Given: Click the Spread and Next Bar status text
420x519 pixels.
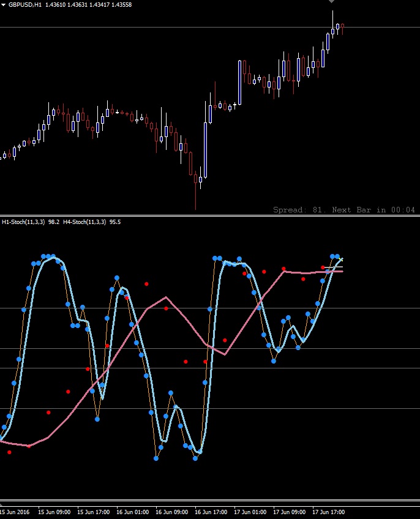Looking at the screenshot, I should (x=344, y=210).
